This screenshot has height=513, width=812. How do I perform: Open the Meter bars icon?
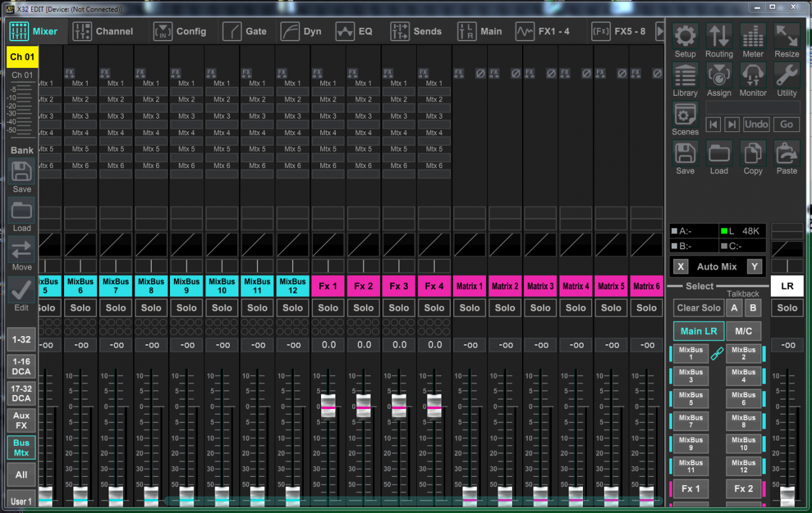coord(753,36)
